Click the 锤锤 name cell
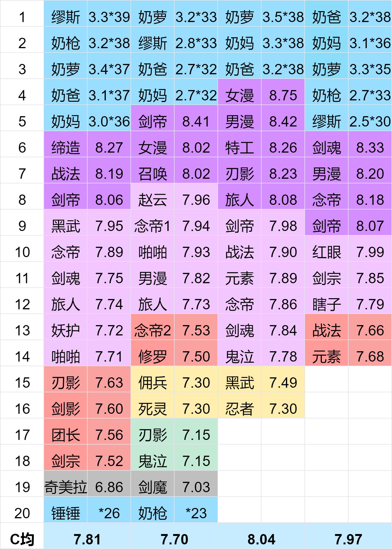 click(66, 510)
